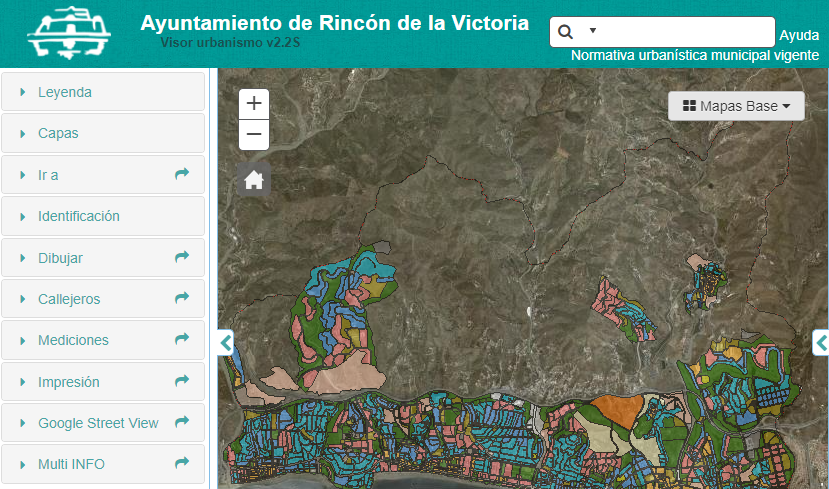Open the Multi INFO section

103,464
